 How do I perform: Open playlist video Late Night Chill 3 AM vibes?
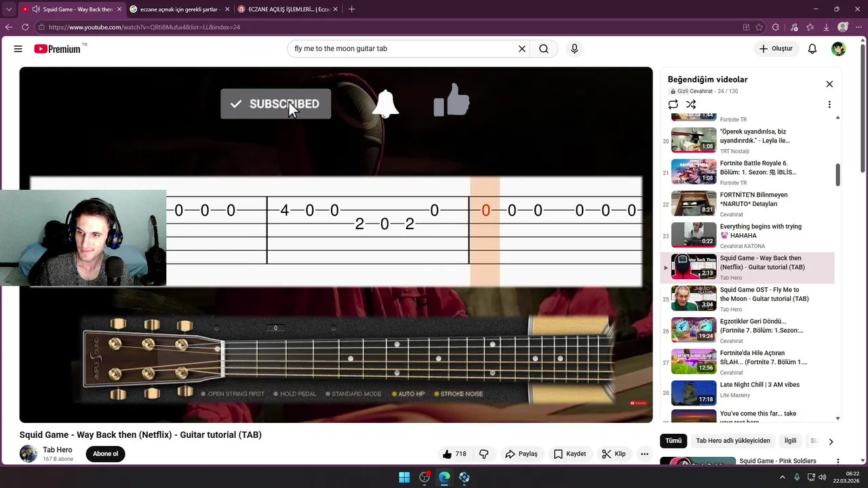tap(747, 394)
